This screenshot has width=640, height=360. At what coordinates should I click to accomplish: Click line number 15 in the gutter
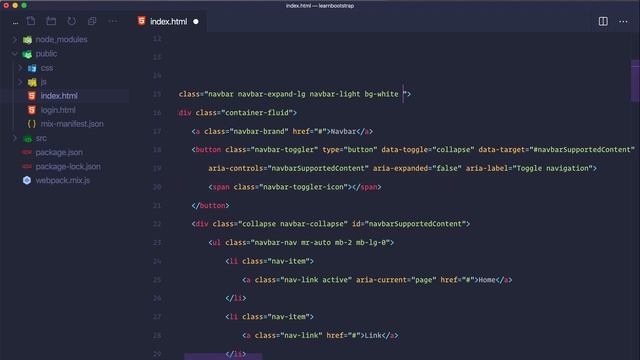click(157, 94)
